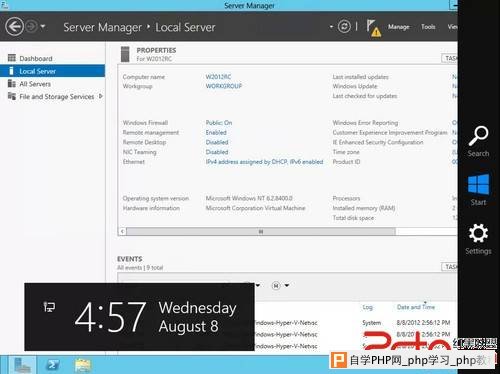Click the Events TASKS dropdown button
The width and height of the screenshot is (500, 374).
[450, 267]
